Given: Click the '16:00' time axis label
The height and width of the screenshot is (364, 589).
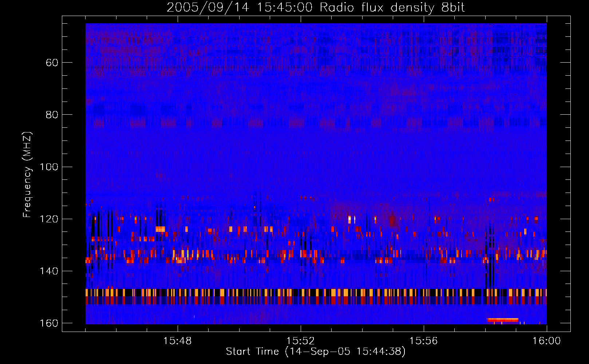Looking at the screenshot, I should coord(546,341).
